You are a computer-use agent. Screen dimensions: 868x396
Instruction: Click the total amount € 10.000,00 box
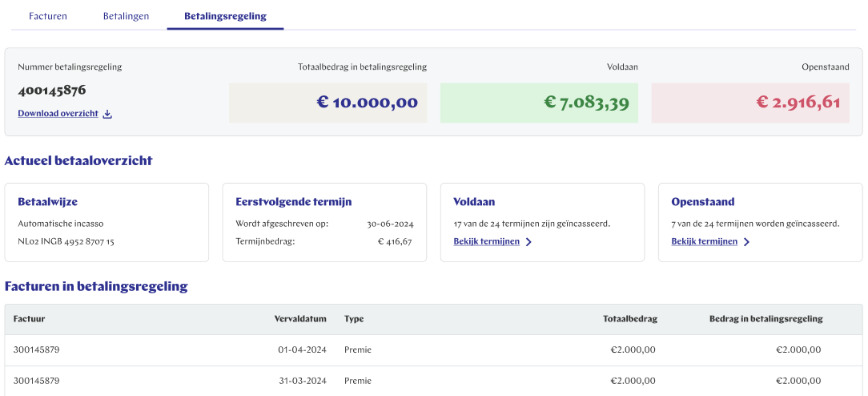[328, 103]
